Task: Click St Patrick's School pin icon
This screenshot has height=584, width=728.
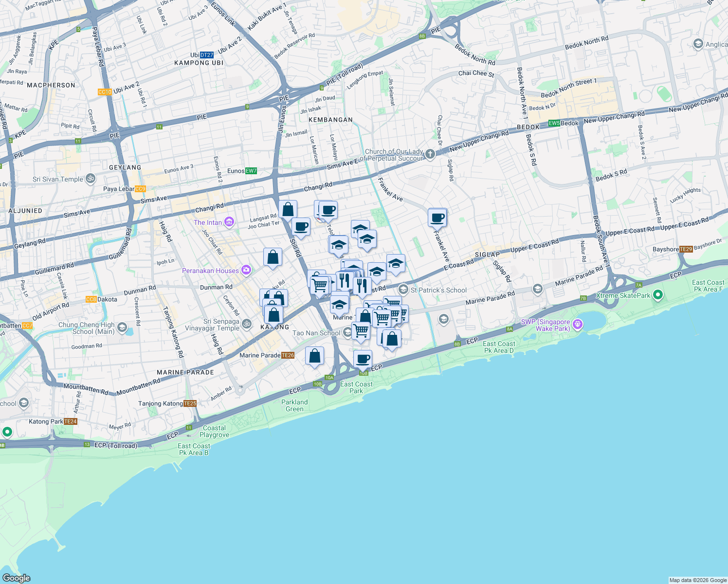Action: [403, 290]
